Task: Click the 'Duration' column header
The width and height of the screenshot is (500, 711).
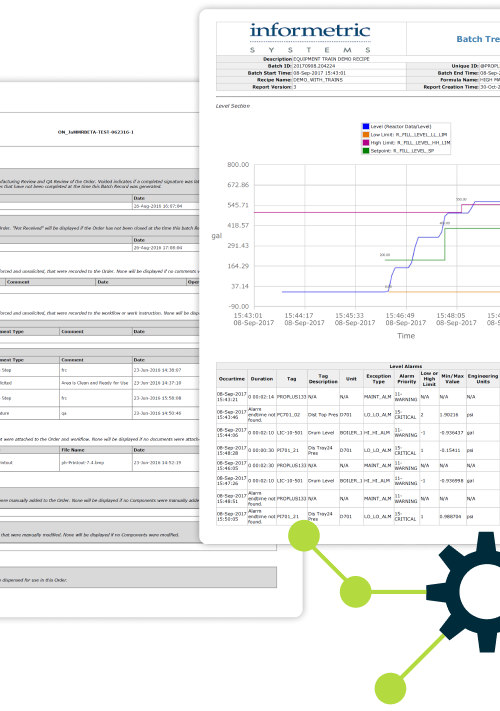Action: click(x=262, y=379)
